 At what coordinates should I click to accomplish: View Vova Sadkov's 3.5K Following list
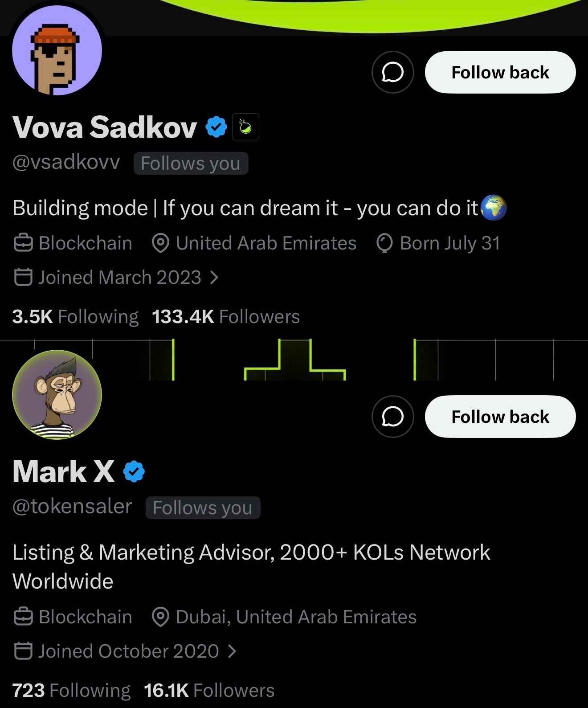[x=75, y=317]
